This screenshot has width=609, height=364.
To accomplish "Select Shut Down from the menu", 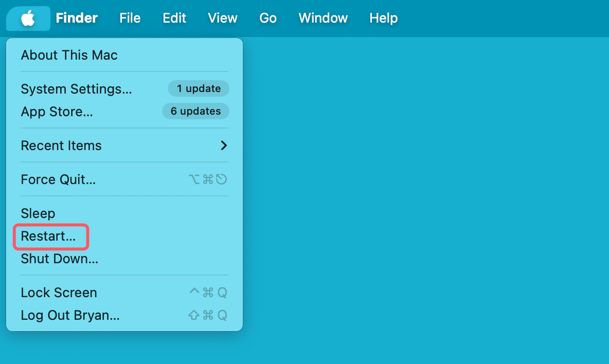I will (59, 259).
